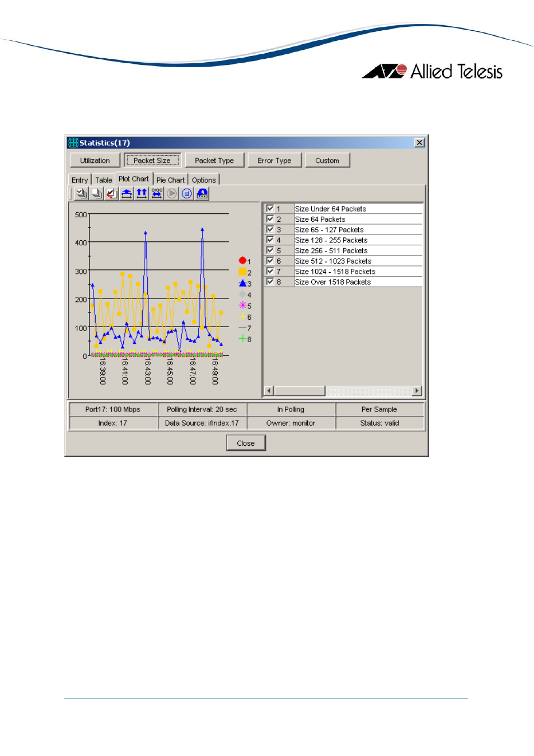Click the red circle legend marker for series 1
Screen dimensions: 534x756
[x=242, y=260]
